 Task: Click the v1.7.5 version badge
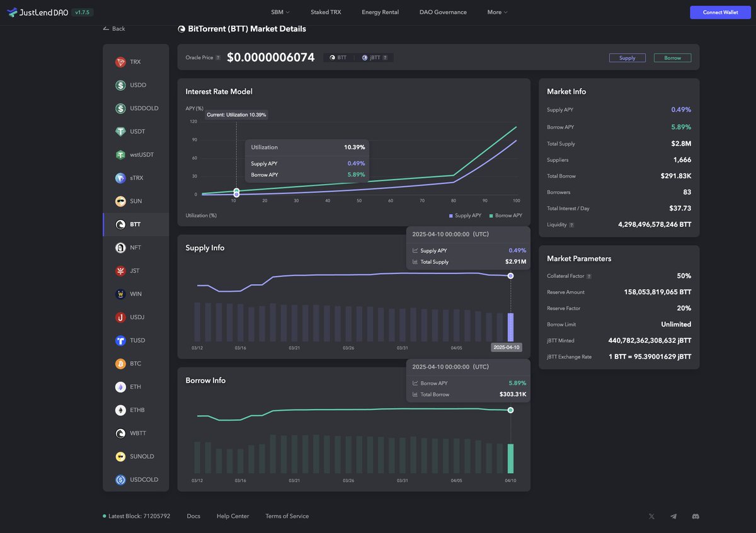(82, 12)
